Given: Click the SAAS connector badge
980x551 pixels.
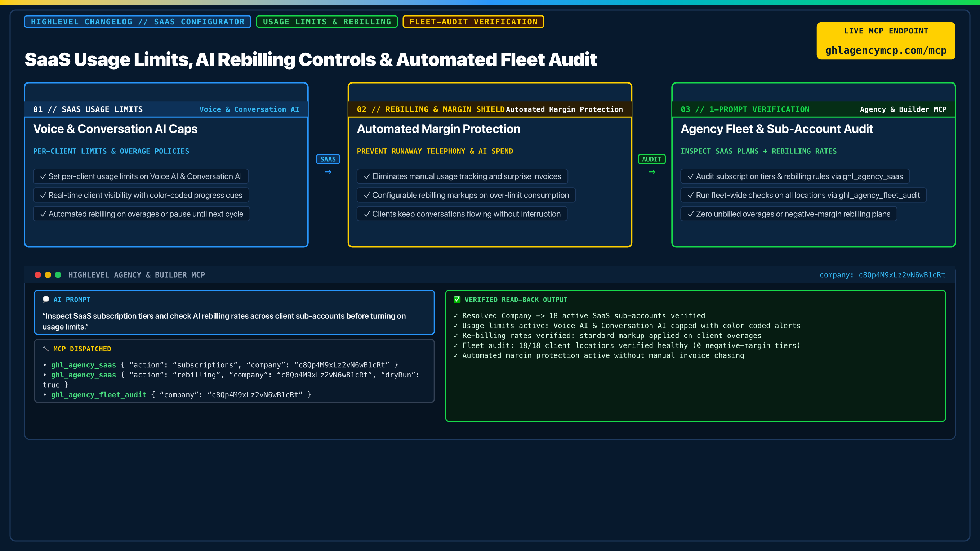Looking at the screenshot, I should pyautogui.click(x=328, y=159).
